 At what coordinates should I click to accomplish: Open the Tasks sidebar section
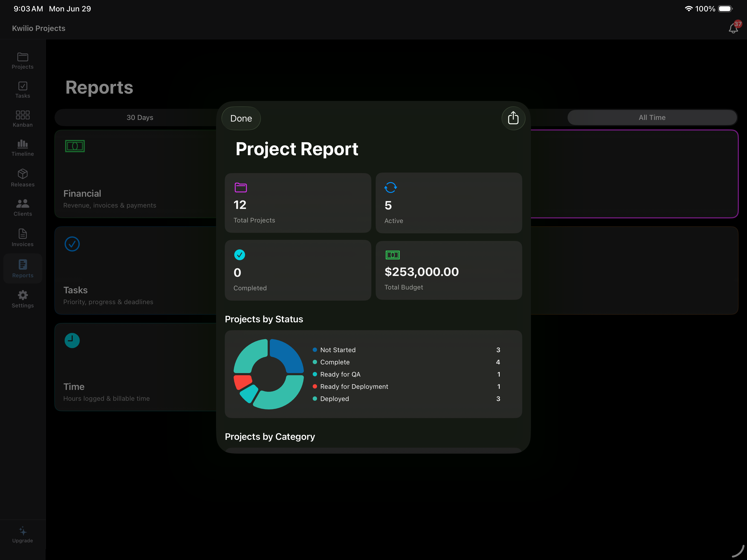coord(23,90)
